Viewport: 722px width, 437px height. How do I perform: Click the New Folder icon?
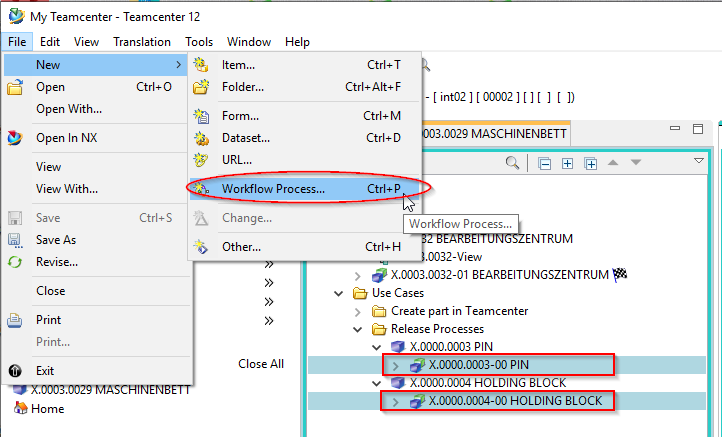[201, 87]
